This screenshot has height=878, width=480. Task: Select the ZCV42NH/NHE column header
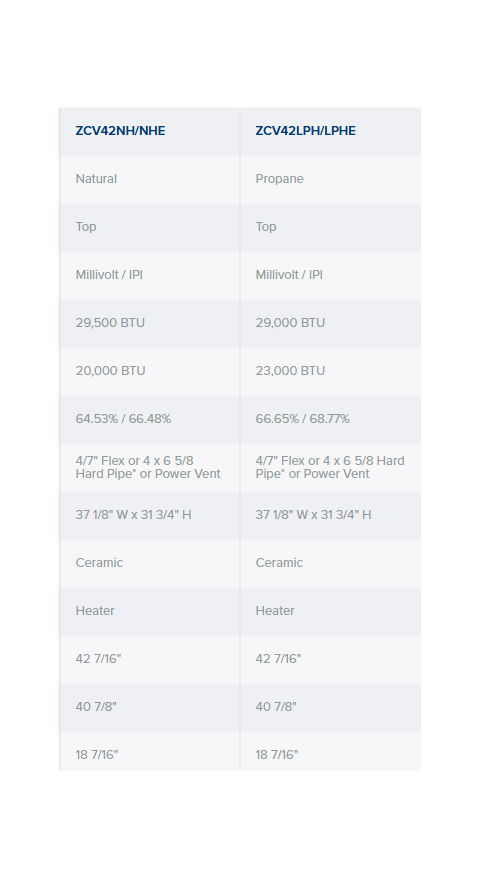click(x=120, y=130)
